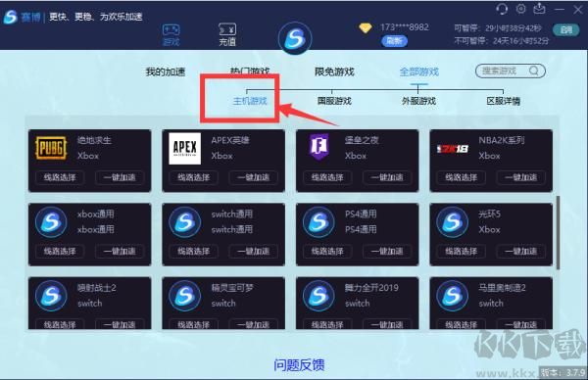Click 线路选择 on the switch通用 card
The height and width of the screenshot is (380, 588).
click(193, 251)
